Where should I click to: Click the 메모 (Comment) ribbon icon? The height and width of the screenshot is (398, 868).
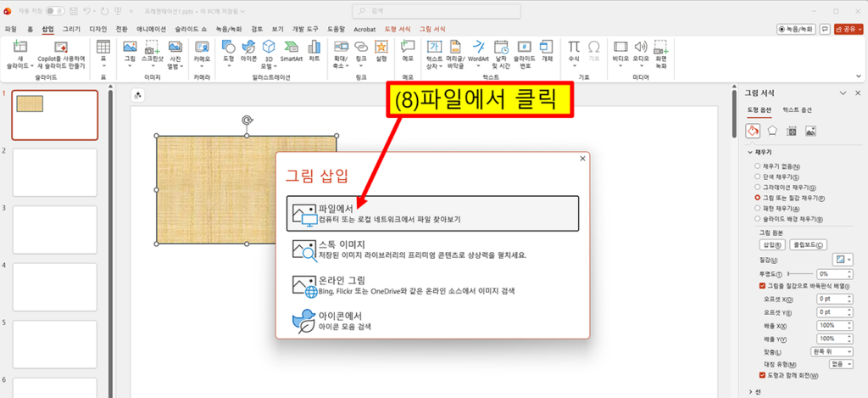(408, 47)
